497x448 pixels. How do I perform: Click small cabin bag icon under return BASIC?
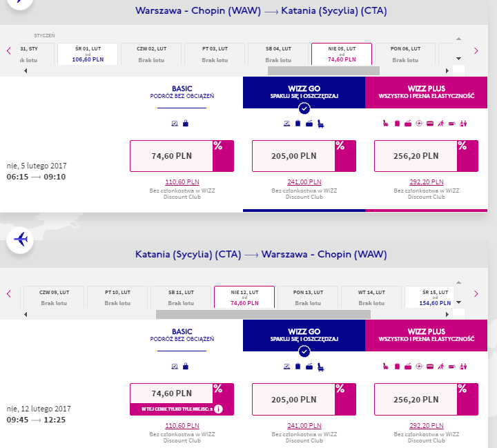186,366
